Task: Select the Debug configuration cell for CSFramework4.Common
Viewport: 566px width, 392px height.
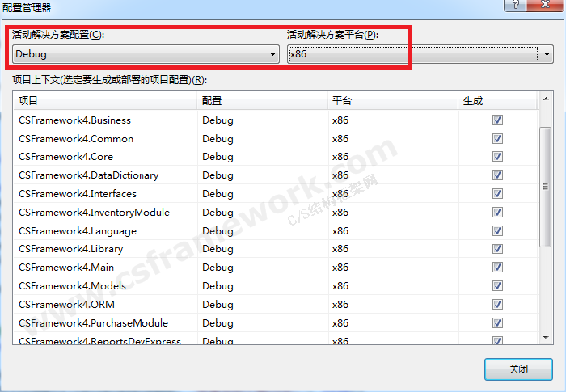Action: (x=218, y=138)
